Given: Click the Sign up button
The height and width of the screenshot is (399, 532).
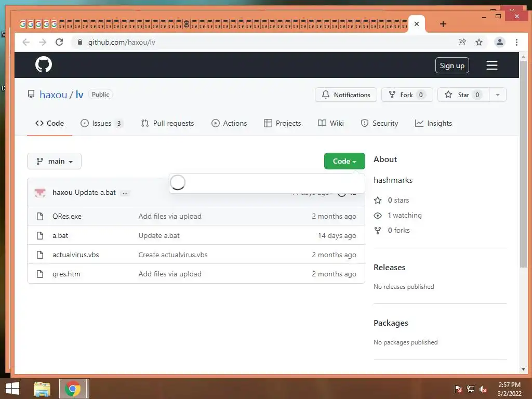Looking at the screenshot, I should tap(452, 65).
